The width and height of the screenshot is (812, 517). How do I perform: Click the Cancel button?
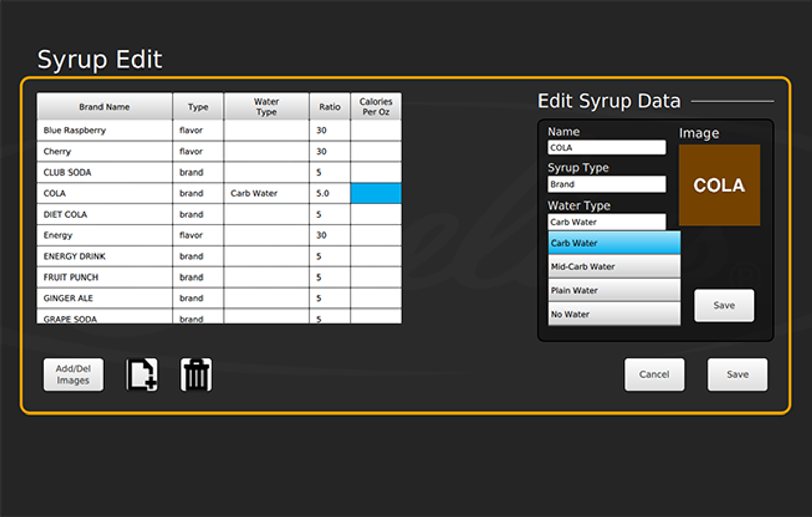pos(654,374)
